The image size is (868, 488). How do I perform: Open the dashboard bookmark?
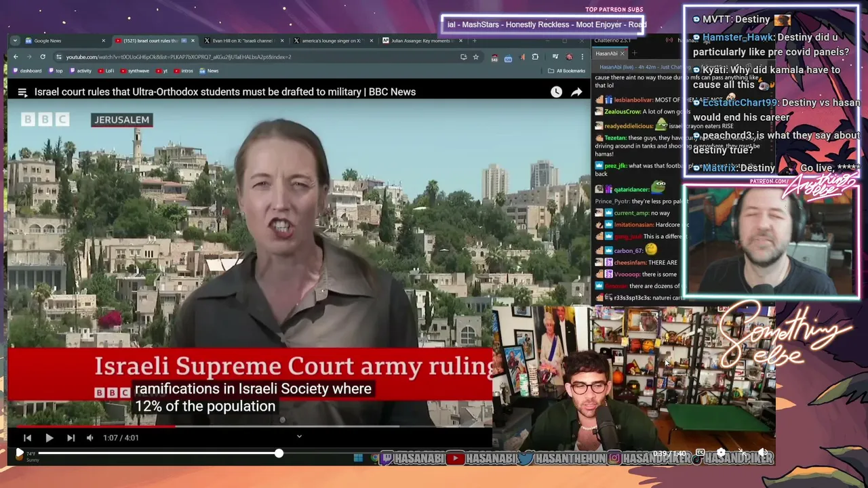[x=27, y=70]
